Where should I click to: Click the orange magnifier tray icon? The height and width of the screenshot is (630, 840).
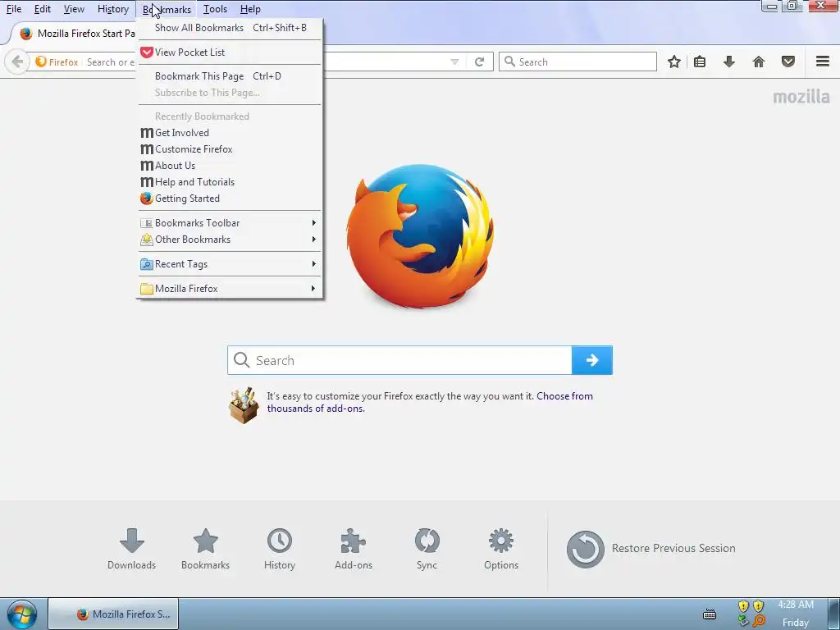click(x=759, y=621)
